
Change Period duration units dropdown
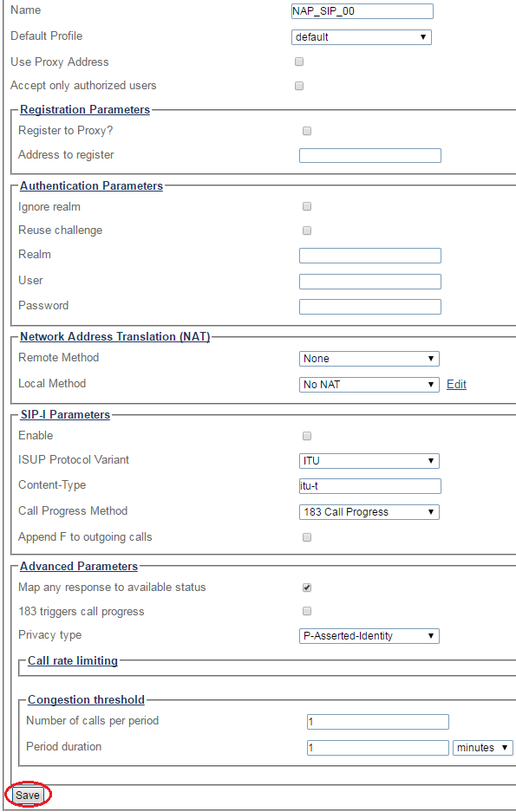[x=483, y=748]
